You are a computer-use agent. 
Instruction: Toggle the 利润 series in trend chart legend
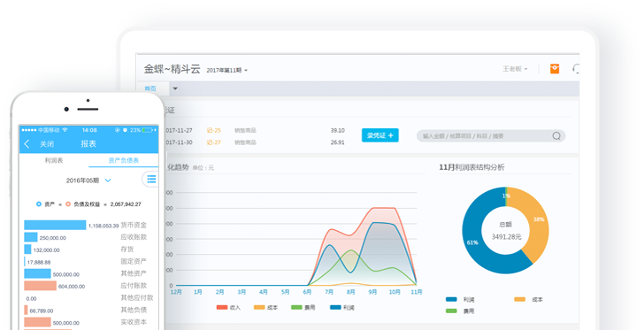(x=341, y=307)
